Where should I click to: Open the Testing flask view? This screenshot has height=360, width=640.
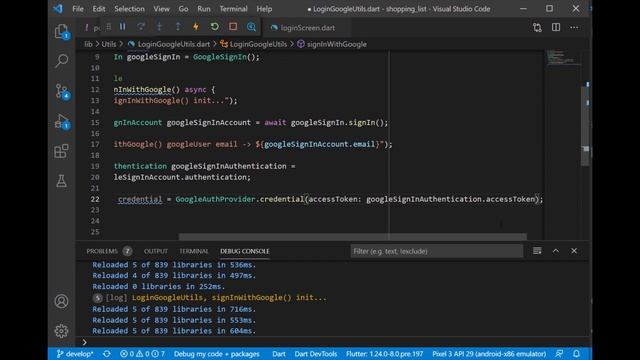tap(62, 181)
